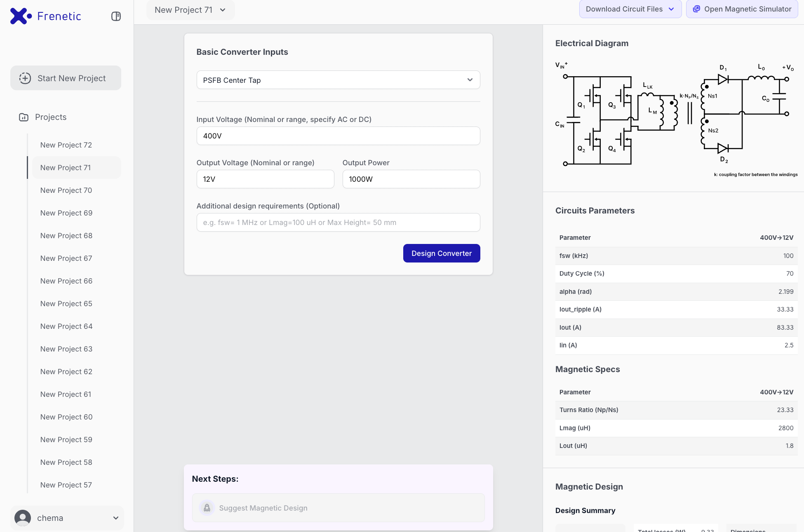
Task: Open New Project 69 in sidebar
Action: click(x=77, y=213)
